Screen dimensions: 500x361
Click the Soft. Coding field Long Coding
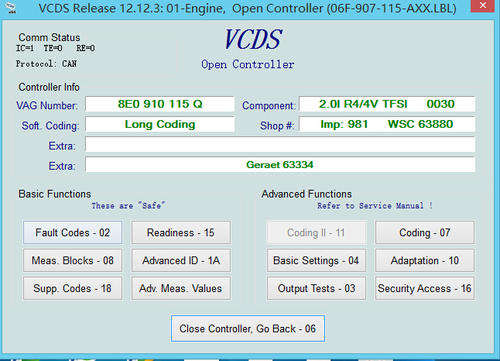point(160,125)
